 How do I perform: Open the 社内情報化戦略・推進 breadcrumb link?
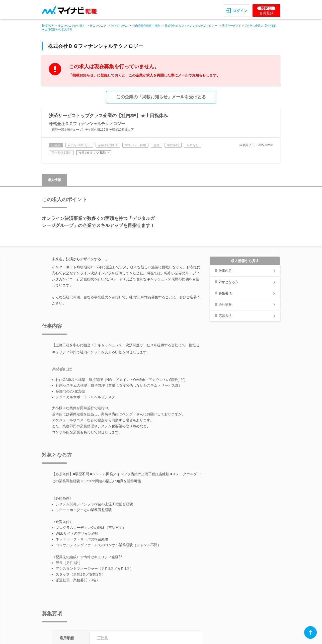[x=146, y=26]
